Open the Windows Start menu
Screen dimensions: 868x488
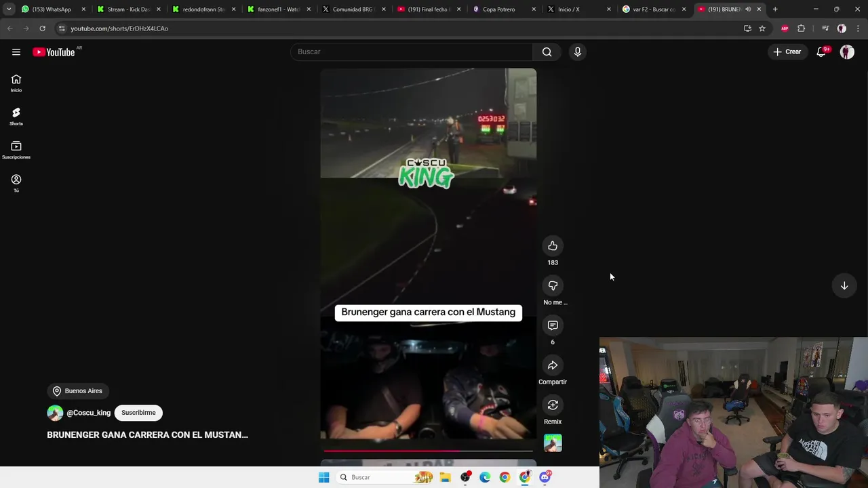click(324, 477)
